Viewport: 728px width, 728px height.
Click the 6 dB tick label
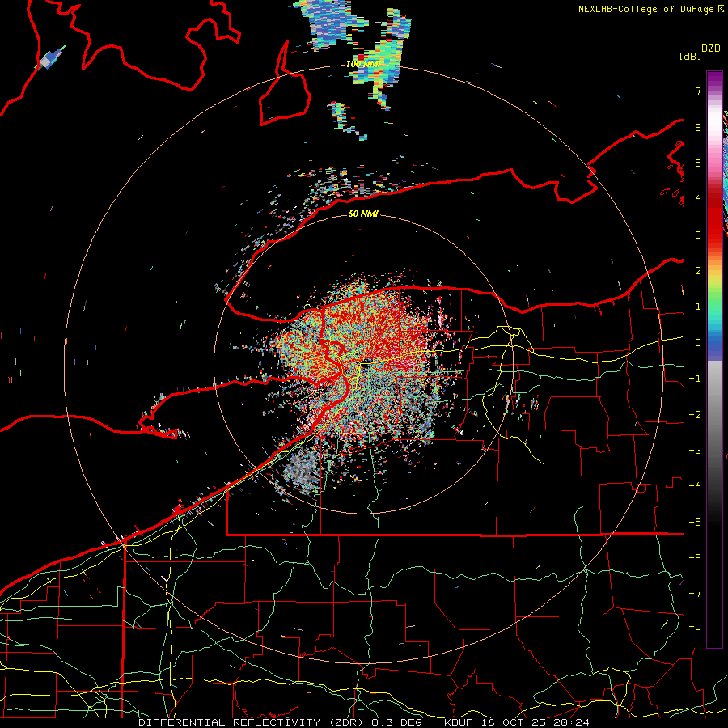click(698, 127)
